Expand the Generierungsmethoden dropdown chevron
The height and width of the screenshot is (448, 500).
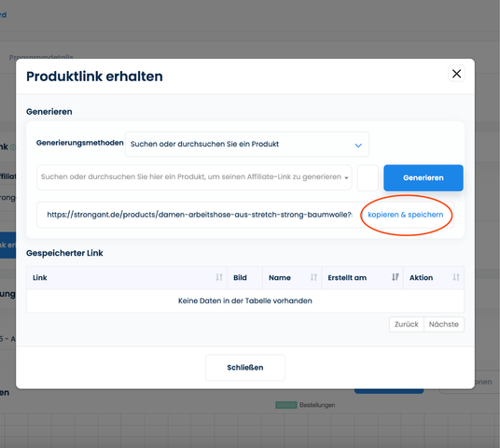click(x=358, y=146)
